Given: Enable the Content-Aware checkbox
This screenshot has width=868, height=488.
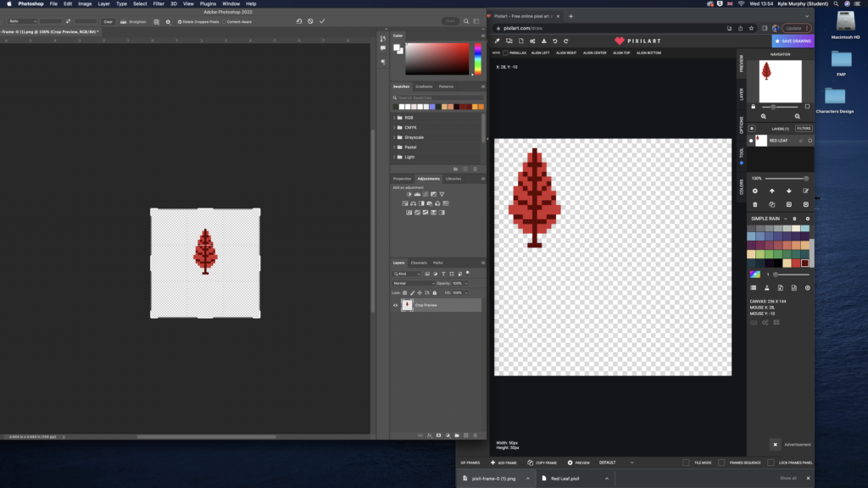Looking at the screenshot, I should 224,21.
